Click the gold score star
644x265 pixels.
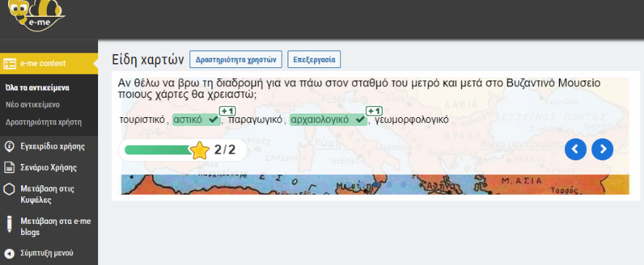(200, 150)
